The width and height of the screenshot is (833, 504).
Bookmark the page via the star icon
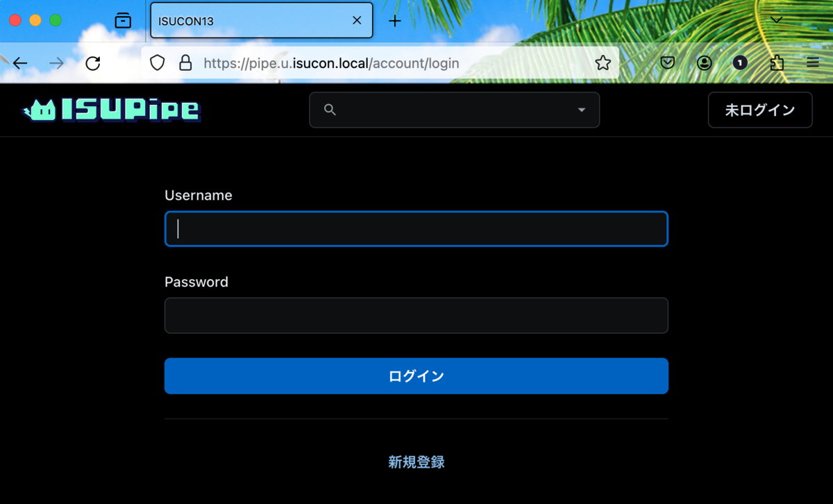click(x=603, y=62)
